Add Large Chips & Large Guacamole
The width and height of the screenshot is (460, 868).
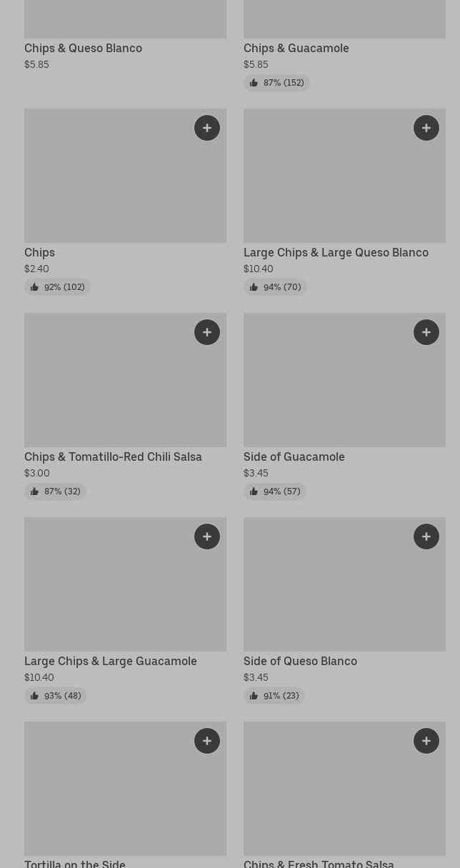[207, 537]
